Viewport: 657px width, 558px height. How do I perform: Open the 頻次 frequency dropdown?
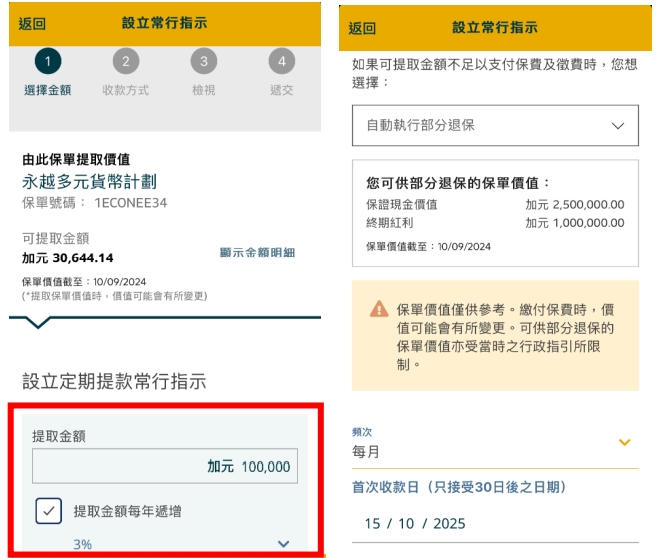tap(495, 443)
